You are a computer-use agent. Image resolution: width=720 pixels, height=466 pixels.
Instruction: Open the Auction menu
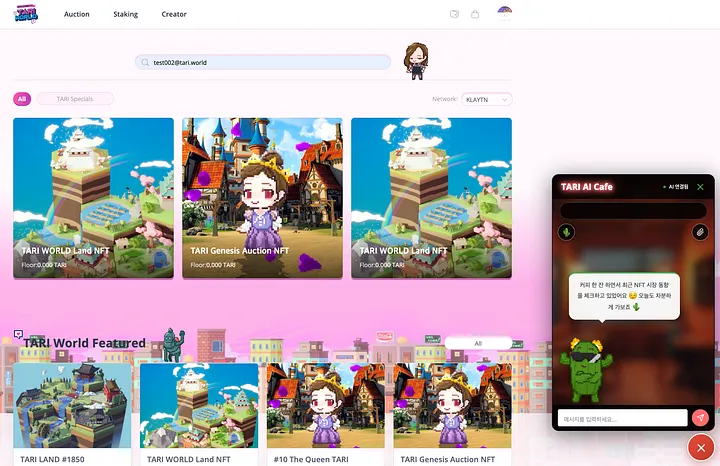pos(77,15)
